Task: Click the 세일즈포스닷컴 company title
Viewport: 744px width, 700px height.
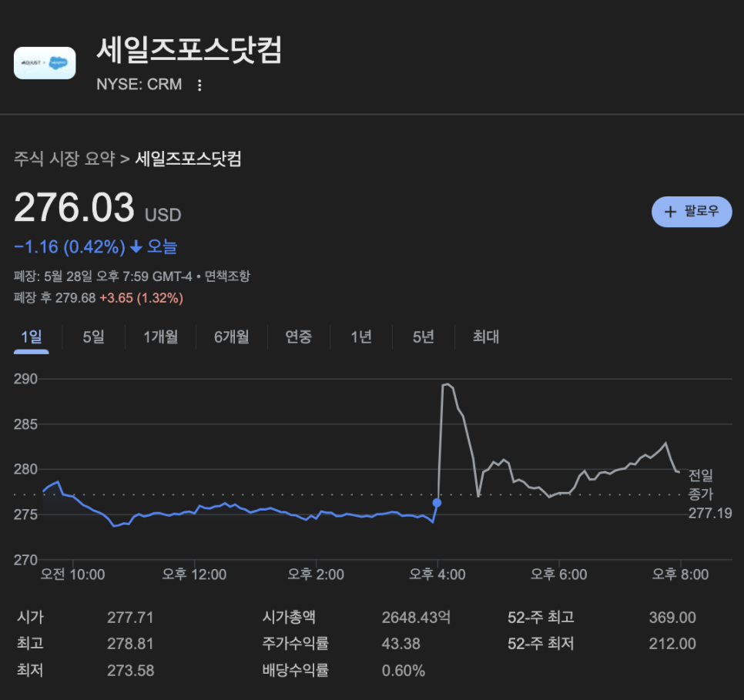Action: [x=189, y=50]
